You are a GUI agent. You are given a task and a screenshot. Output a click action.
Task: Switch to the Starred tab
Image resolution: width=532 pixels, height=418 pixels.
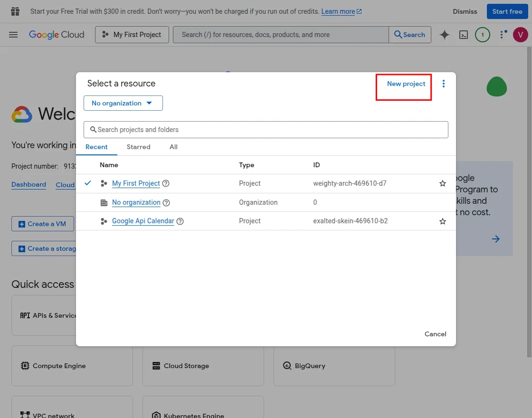pos(138,147)
